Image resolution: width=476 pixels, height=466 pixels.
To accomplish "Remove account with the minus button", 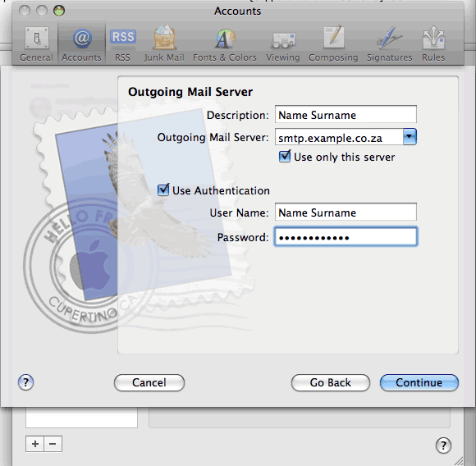I will [53, 444].
